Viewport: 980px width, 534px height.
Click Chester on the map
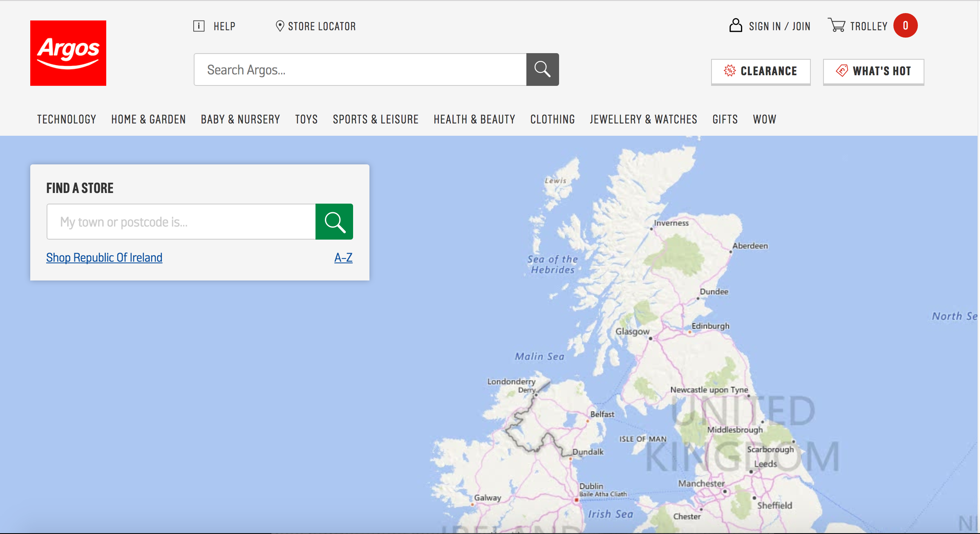tap(687, 516)
